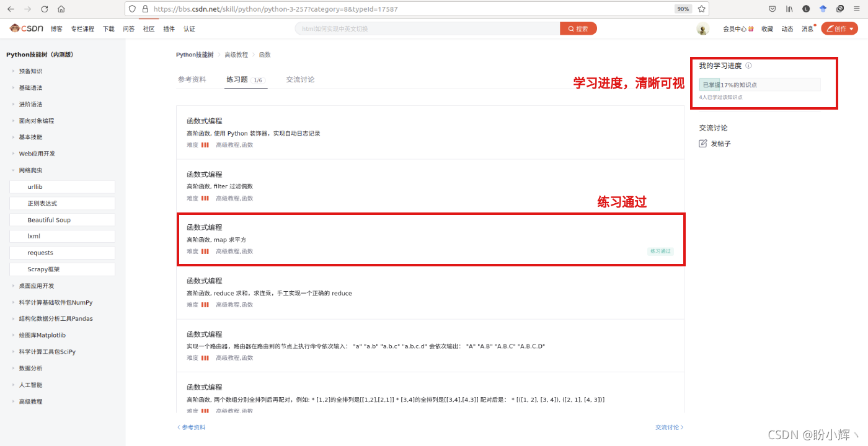Viewport: 868px width, 446px height.
Task: Switch to the 交流讨论 tab
Action: click(300, 80)
